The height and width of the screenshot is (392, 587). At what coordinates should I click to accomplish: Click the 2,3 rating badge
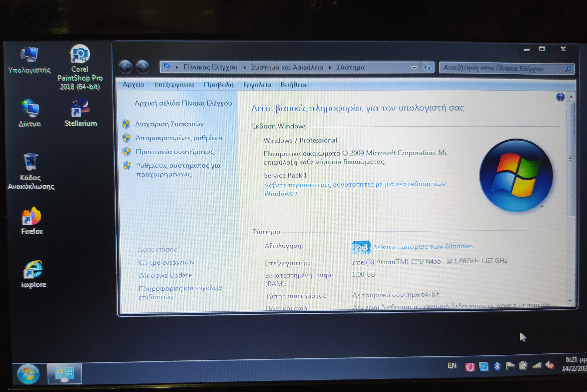pos(361,247)
